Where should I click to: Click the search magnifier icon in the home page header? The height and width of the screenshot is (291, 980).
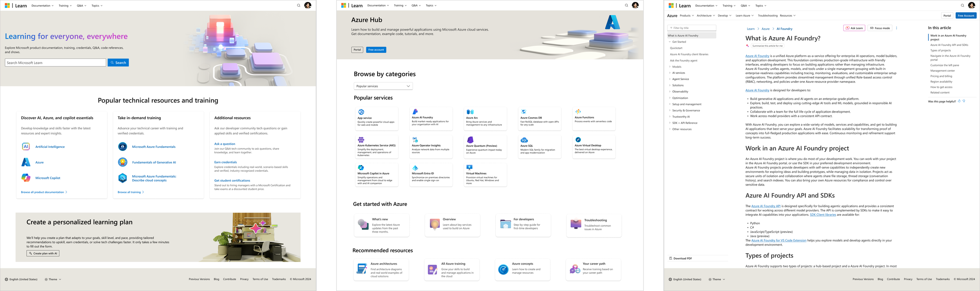(299, 5)
